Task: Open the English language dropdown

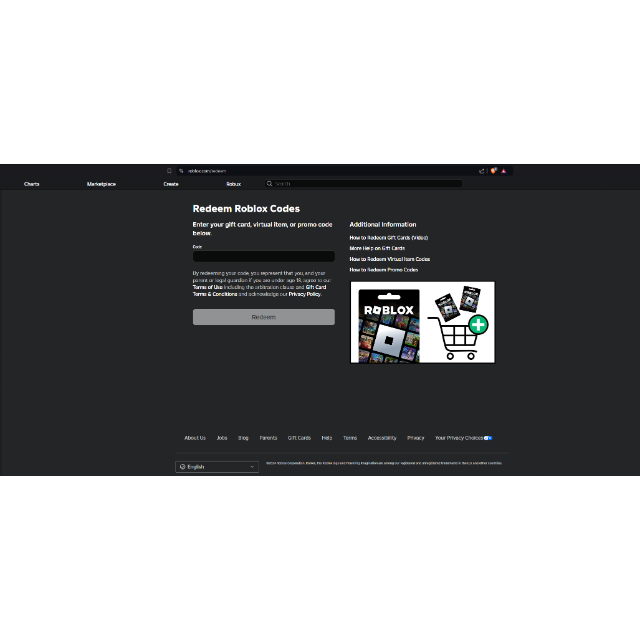Action: pyautogui.click(x=217, y=467)
